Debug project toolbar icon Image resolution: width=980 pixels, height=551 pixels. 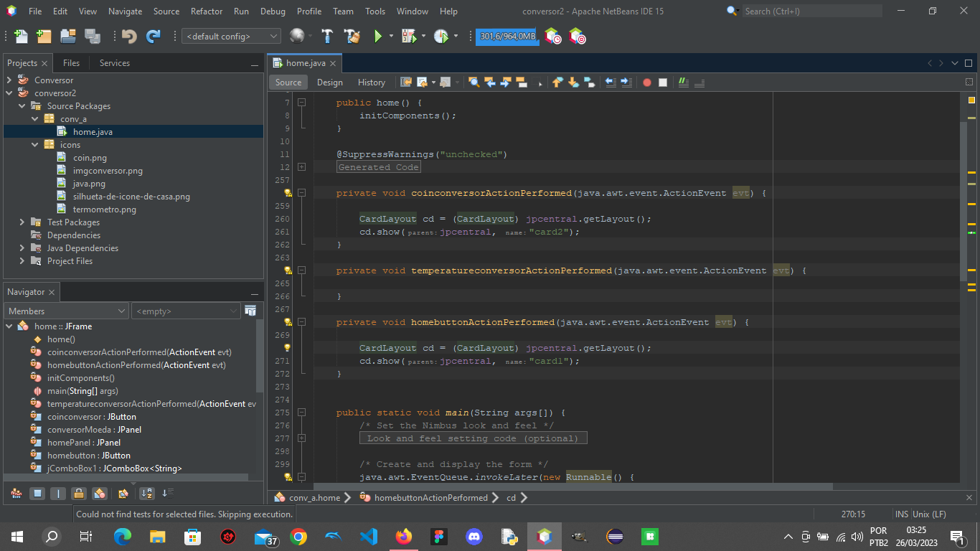408,36
